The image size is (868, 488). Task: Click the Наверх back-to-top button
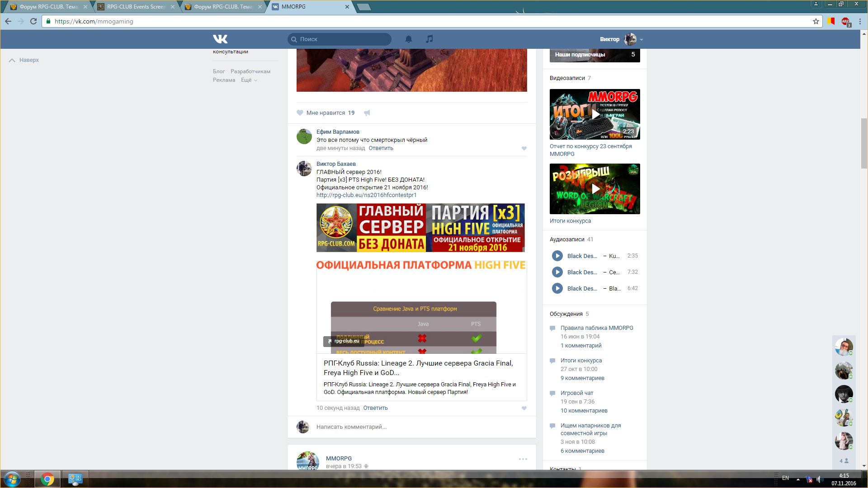(24, 60)
